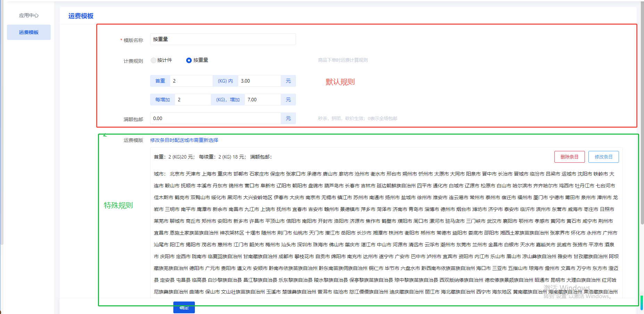
Task: Select the 运费模板 sidebar menu item
Action: coord(28,32)
